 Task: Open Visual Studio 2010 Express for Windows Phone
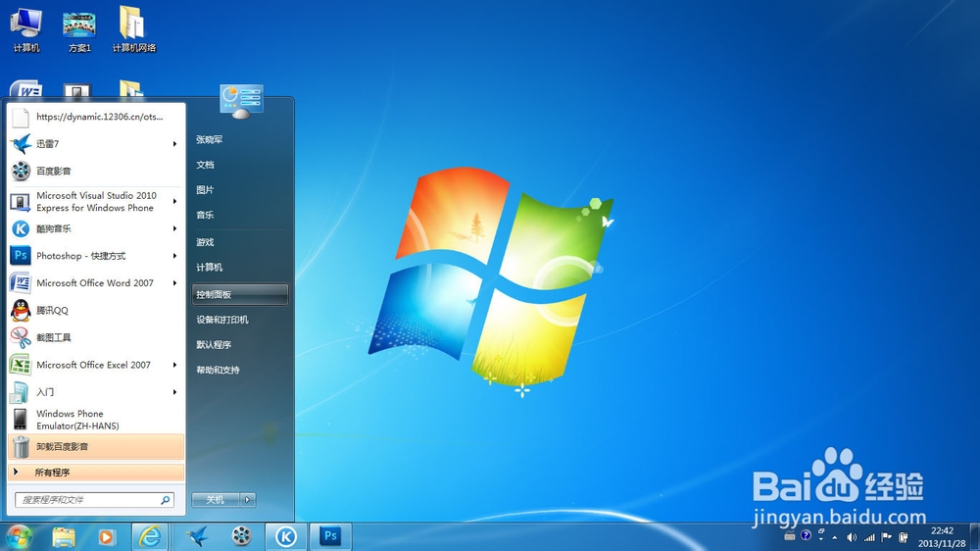(96, 201)
